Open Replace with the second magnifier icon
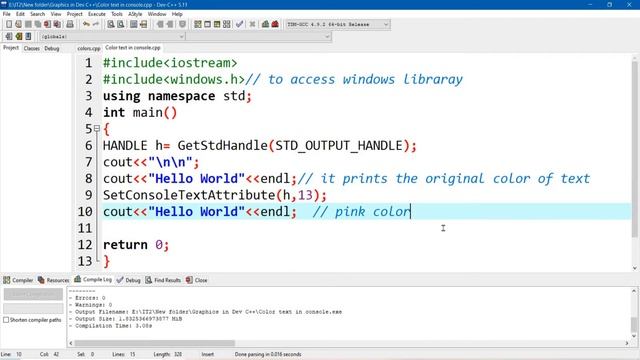 [120, 24]
